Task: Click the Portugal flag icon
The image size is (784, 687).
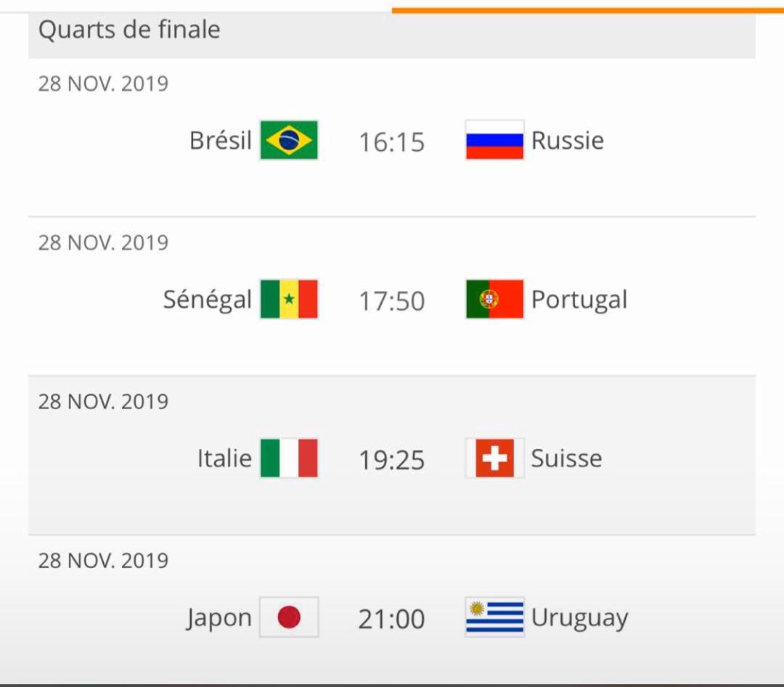Action: 494,299
